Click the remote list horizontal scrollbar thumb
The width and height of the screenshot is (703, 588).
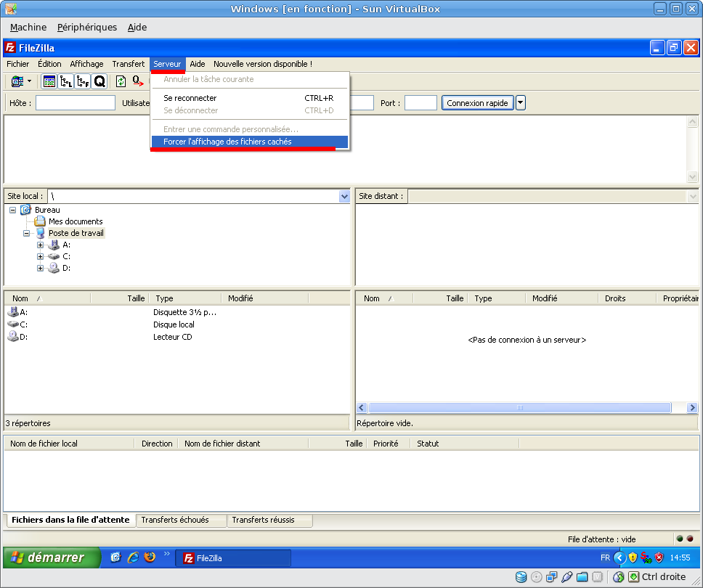pyautogui.click(x=520, y=407)
